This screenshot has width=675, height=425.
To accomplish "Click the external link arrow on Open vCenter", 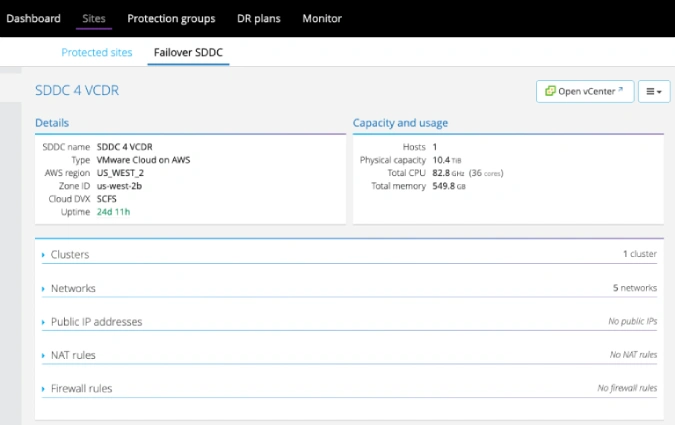I will pyautogui.click(x=620, y=90).
